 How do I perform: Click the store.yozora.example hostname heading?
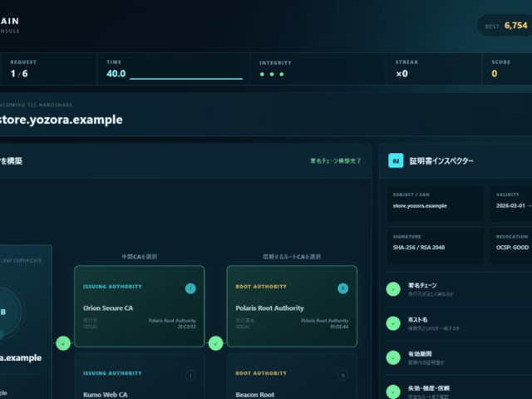point(61,120)
